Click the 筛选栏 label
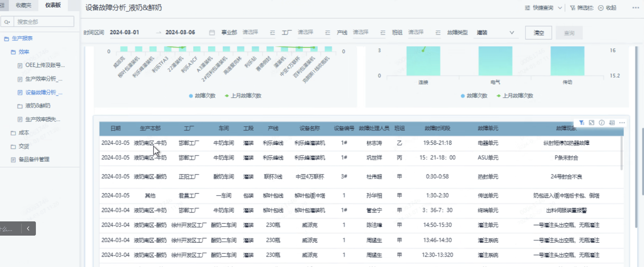This screenshot has height=267, width=644. [585, 8]
